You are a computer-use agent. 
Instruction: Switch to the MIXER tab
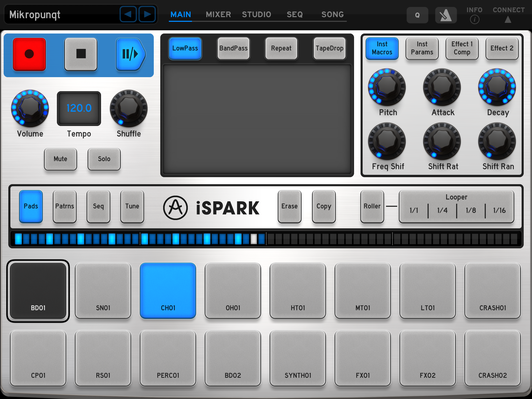point(218,15)
